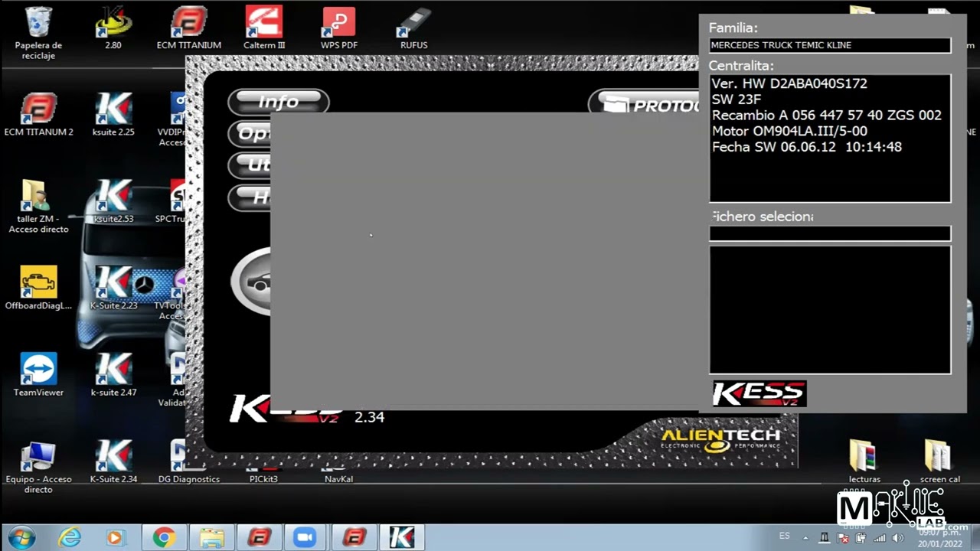Open the RUFUS desktop shortcut
The image size is (980, 551).
[x=414, y=28]
